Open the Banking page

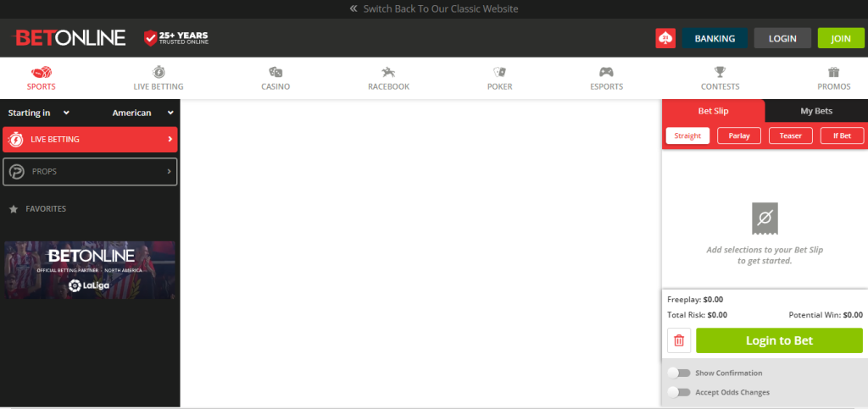pyautogui.click(x=715, y=39)
